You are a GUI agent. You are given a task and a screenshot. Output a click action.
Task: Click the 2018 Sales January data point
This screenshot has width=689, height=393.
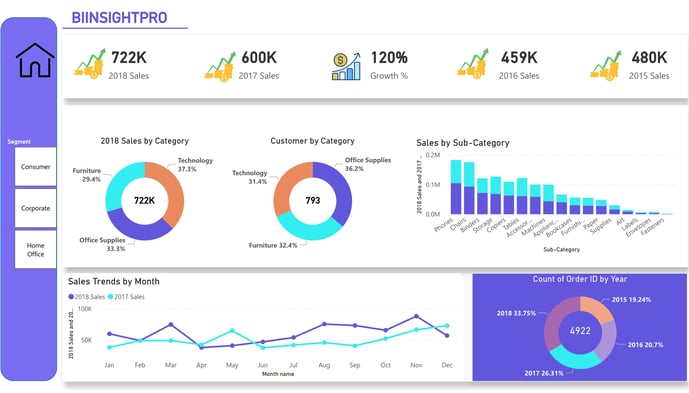[109, 334]
